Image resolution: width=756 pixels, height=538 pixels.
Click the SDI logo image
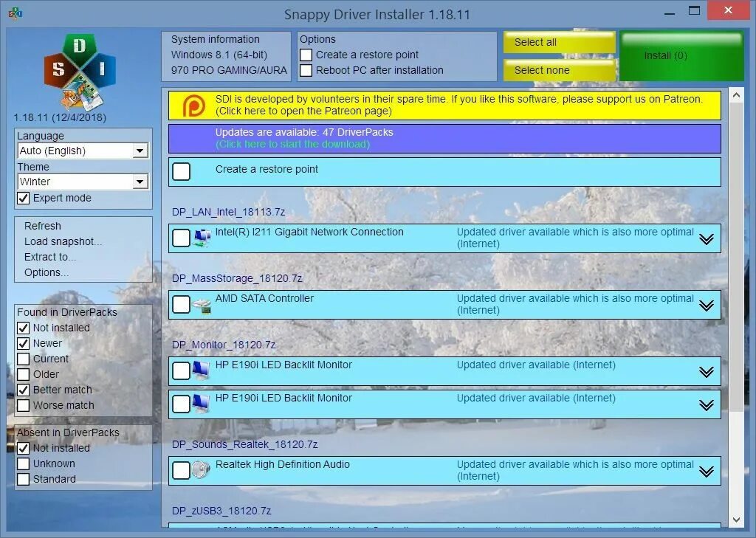pyautogui.click(x=80, y=72)
